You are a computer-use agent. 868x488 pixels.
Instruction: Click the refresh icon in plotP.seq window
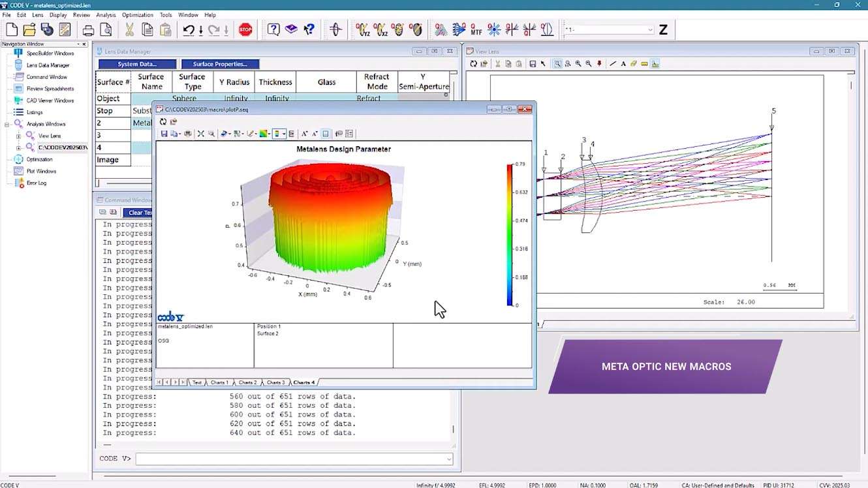coord(163,122)
